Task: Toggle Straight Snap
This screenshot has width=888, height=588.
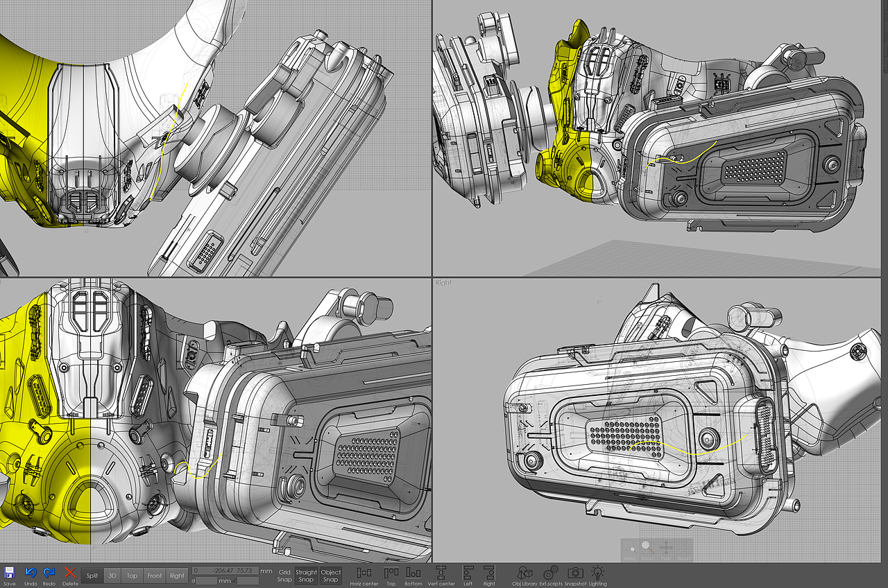Action: (306, 576)
